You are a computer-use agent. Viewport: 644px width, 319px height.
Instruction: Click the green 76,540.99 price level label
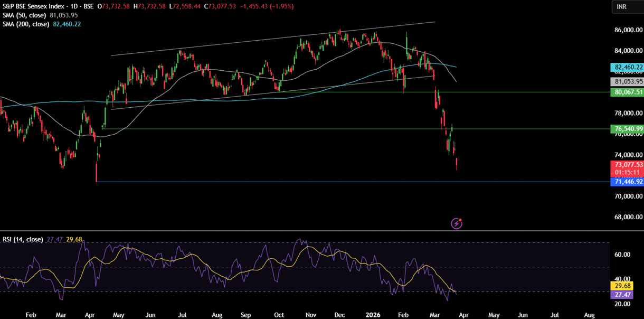[x=628, y=129]
